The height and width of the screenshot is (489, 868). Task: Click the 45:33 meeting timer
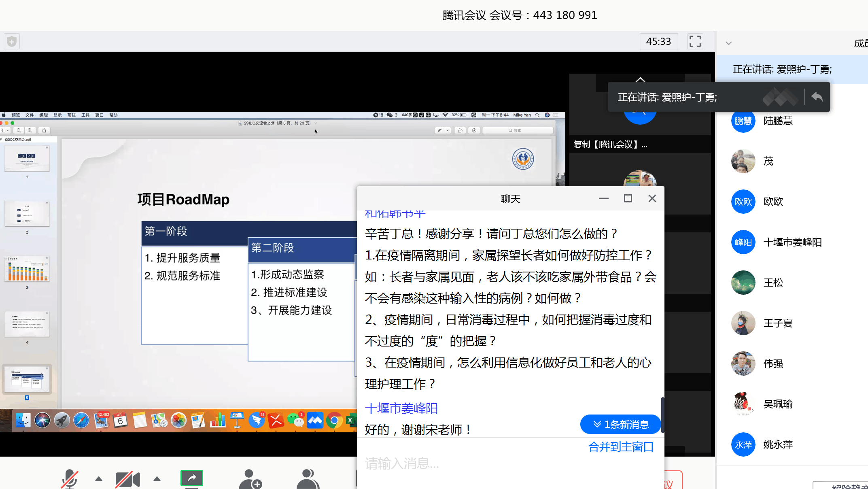point(658,41)
